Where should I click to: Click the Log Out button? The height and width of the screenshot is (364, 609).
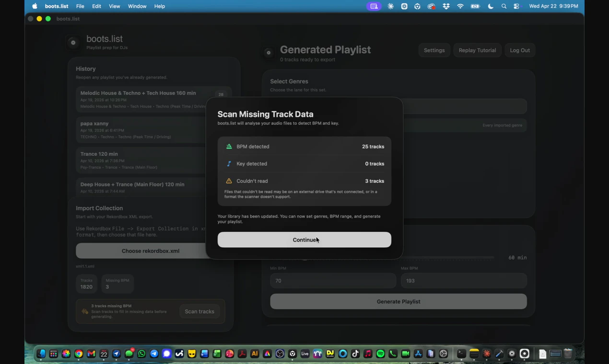click(x=519, y=50)
